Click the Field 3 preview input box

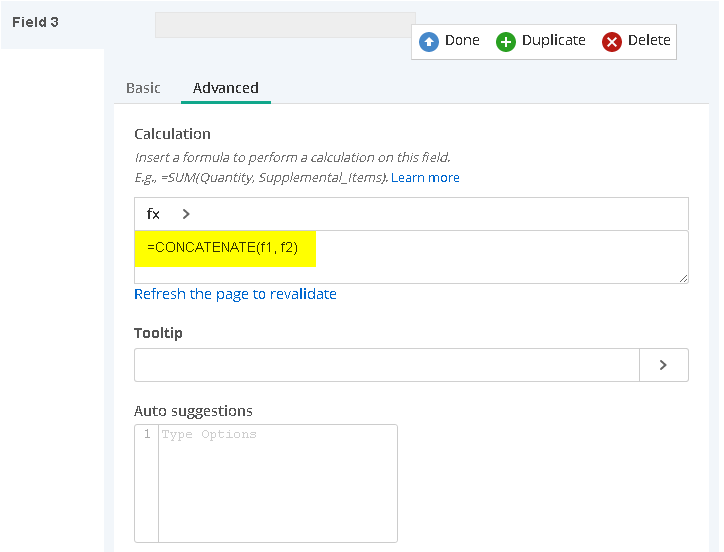pos(285,25)
